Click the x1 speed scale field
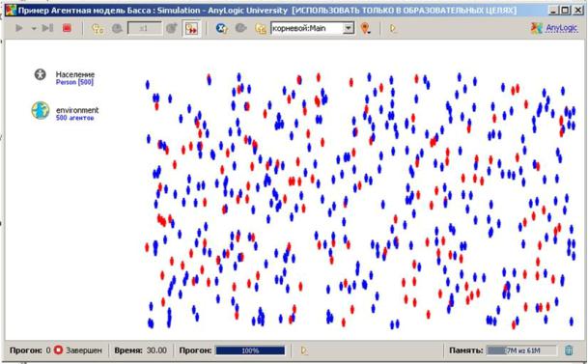Screen dimensions: 588x364 click(x=145, y=29)
